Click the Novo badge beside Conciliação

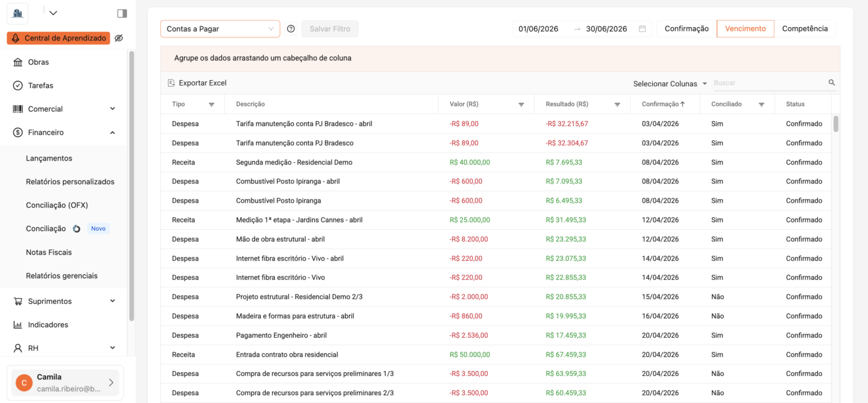pyautogui.click(x=98, y=229)
